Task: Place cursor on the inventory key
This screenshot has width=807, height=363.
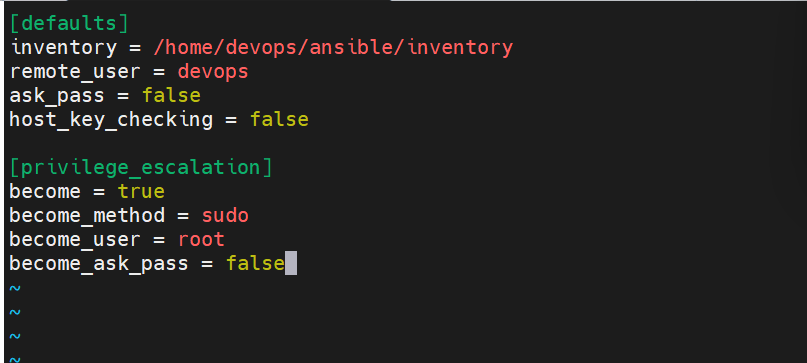Action: [x=63, y=48]
